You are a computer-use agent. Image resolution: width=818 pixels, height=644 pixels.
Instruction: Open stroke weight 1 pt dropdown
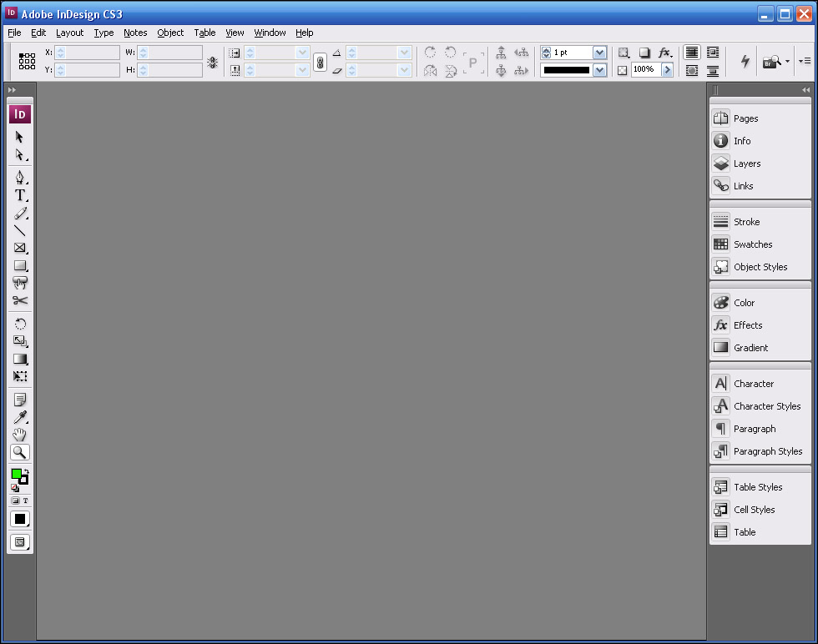point(599,53)
